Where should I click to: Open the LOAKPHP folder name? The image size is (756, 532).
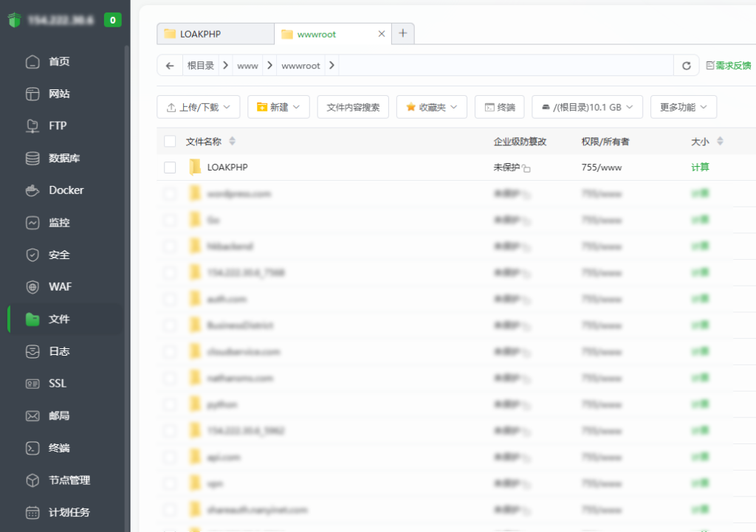tap(227, 167)
